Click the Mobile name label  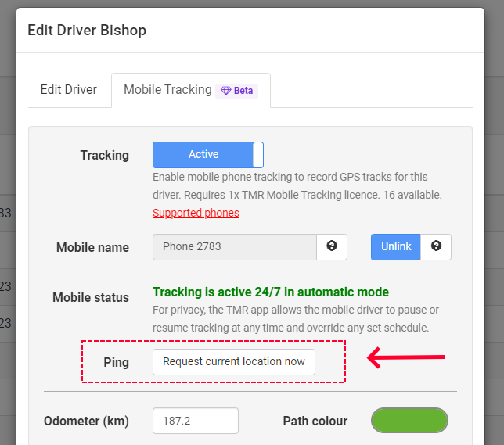click(92, 247)
